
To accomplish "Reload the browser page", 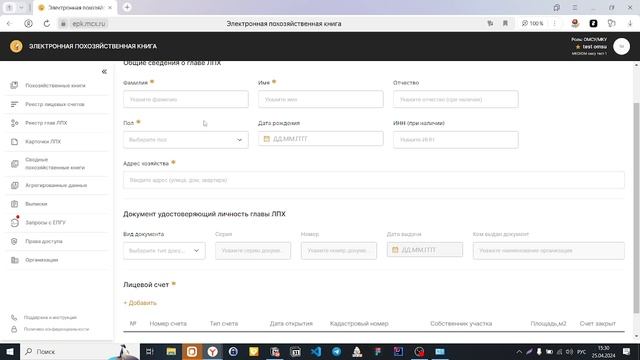I will click(x=47, y=24).
